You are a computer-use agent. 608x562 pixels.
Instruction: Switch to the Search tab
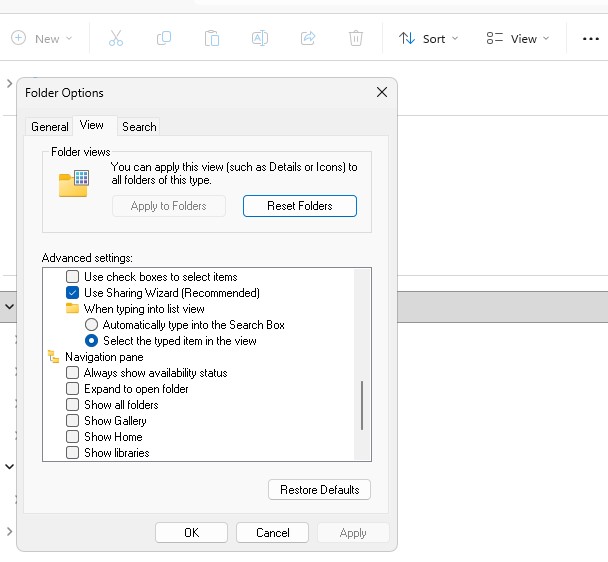(x=139, y=127)
